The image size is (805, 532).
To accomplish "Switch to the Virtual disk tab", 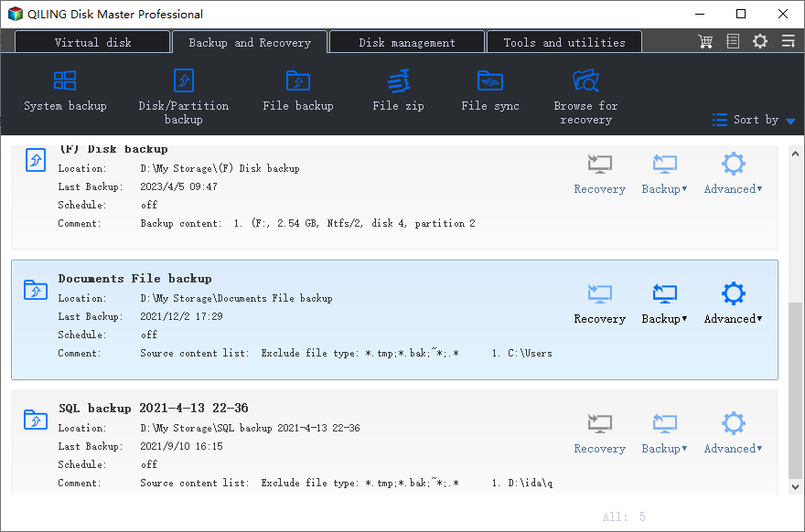I will pos(92,42).
